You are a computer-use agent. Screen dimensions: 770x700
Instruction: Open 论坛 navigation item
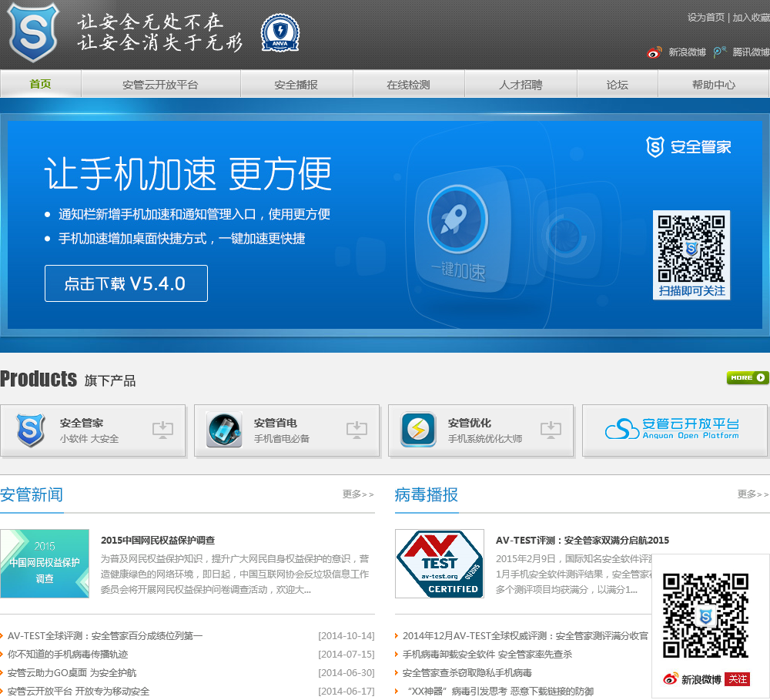pyautogui.click(x=618, y=85)
